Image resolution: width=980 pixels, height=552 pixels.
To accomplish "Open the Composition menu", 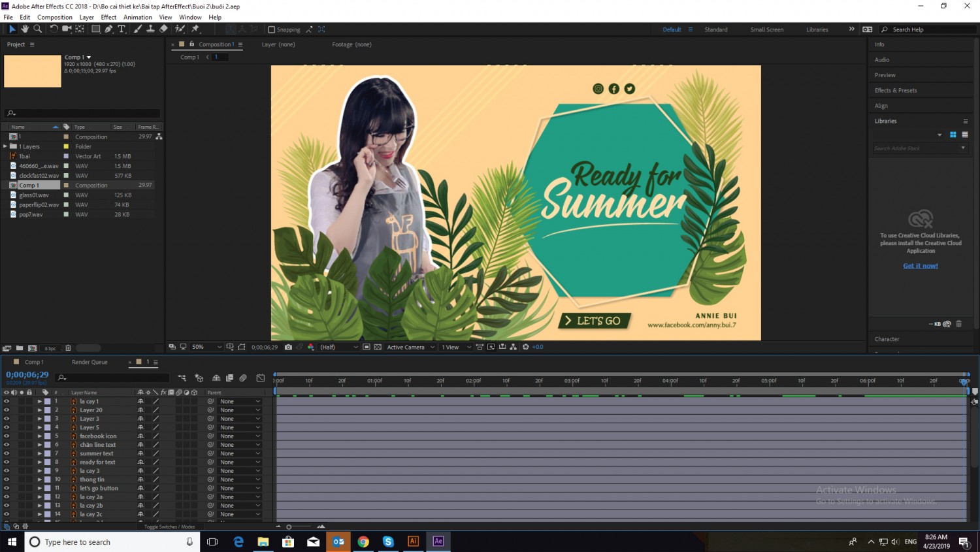I will 55,17.
